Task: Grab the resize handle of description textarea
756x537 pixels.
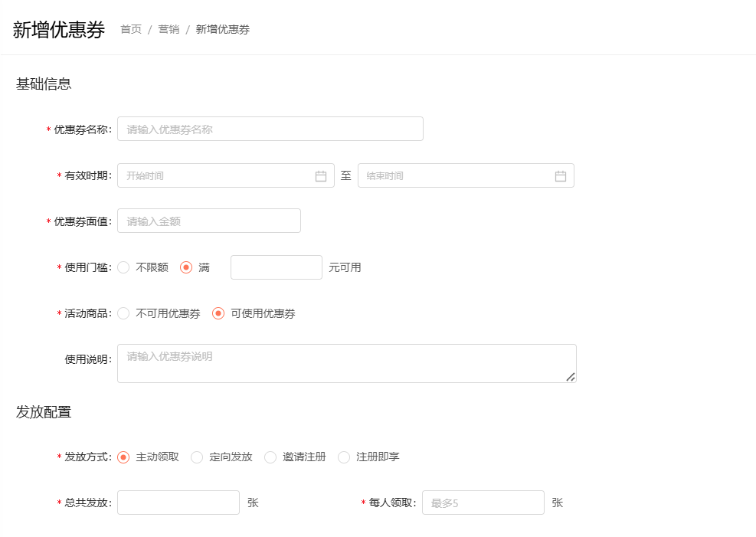Action: click(x=571, y=377)
